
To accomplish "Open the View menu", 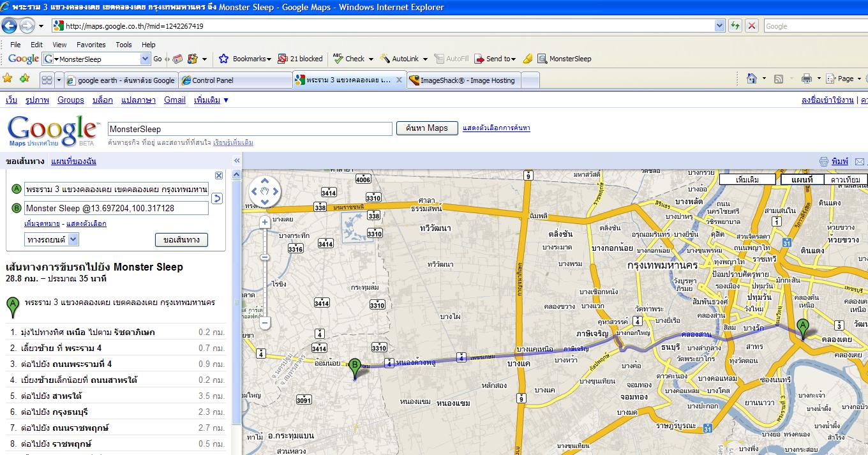I will point(59,45).
